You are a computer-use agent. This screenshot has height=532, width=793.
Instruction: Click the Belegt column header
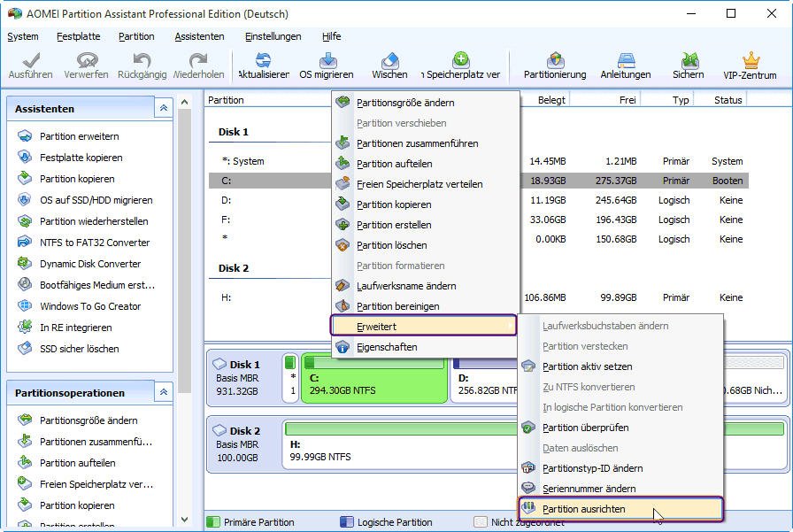[x=551, y=100]
